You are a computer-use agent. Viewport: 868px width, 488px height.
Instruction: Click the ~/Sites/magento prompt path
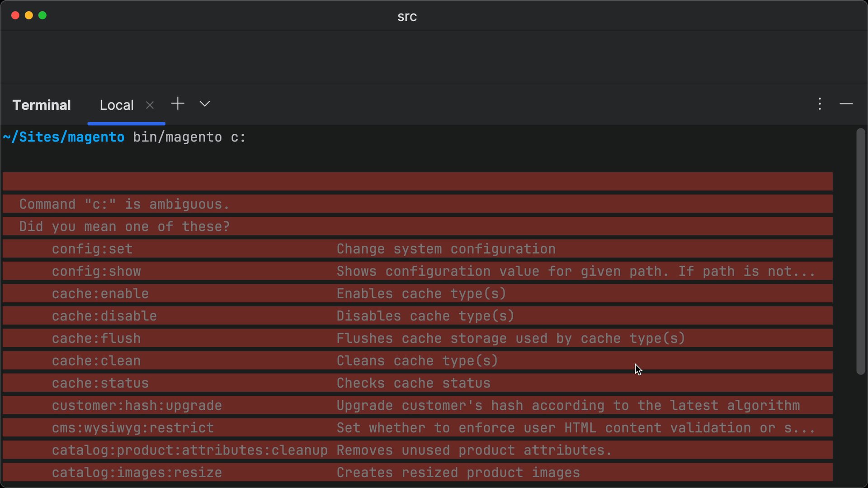tap(64, 137)
